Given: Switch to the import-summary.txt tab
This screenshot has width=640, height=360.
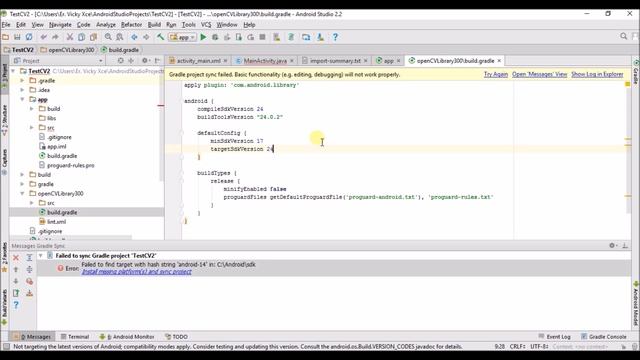Looking at the screenshot, I should pos(335,61).
